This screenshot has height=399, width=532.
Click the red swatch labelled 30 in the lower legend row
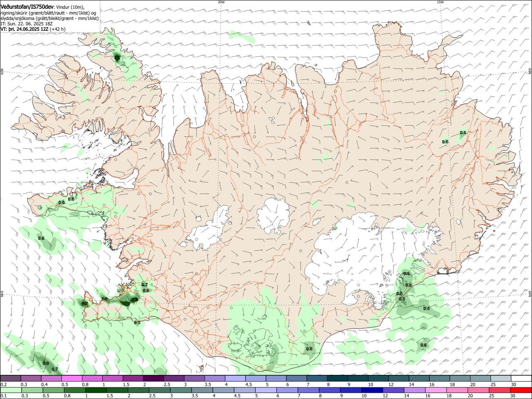[521, 390]
